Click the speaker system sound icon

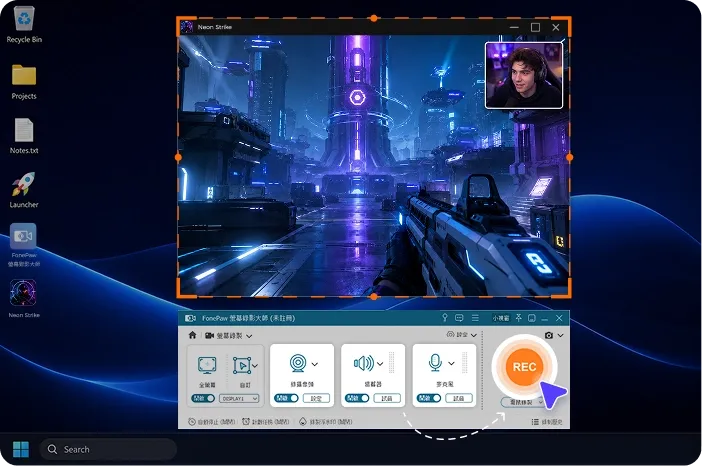[364, 363]
